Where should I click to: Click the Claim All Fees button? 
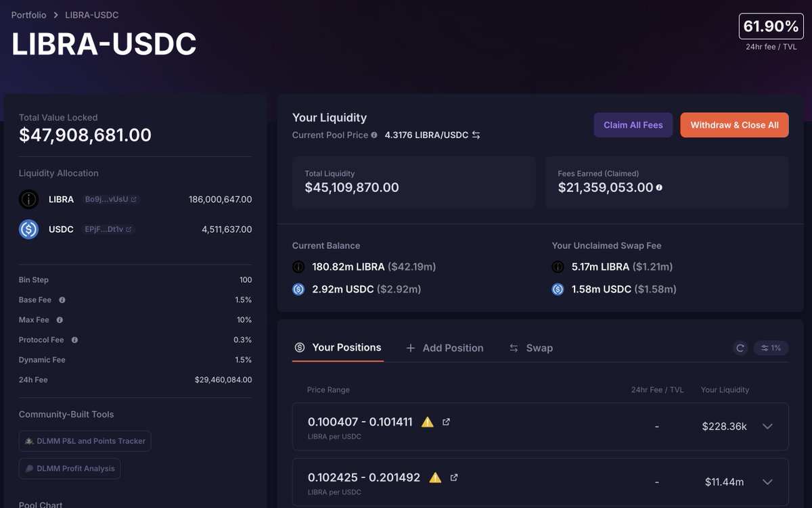pyautogui.click(x=633, y=125)
